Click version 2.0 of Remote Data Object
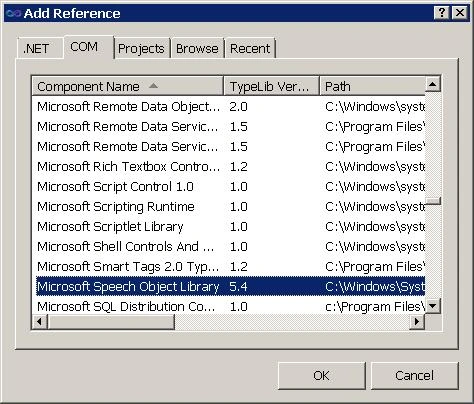Viewport: 474px width, 404px height. pyautogui.click(x=238, y=107)
